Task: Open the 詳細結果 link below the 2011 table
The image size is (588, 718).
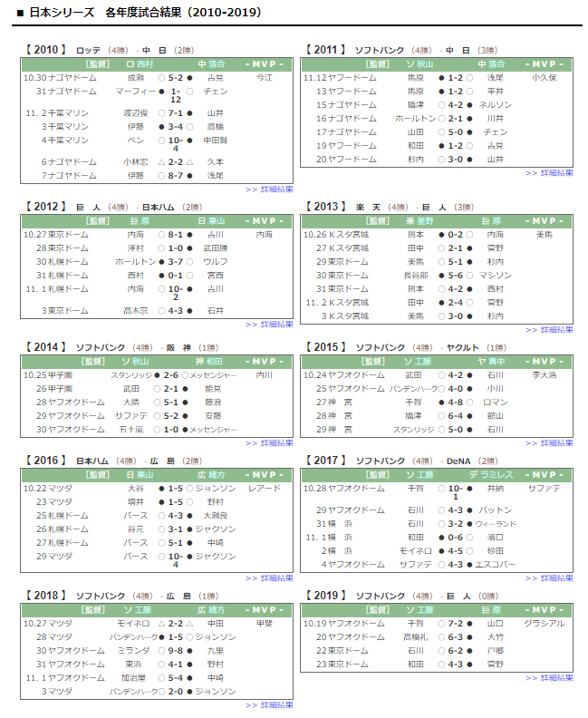Action: (550, 173)
